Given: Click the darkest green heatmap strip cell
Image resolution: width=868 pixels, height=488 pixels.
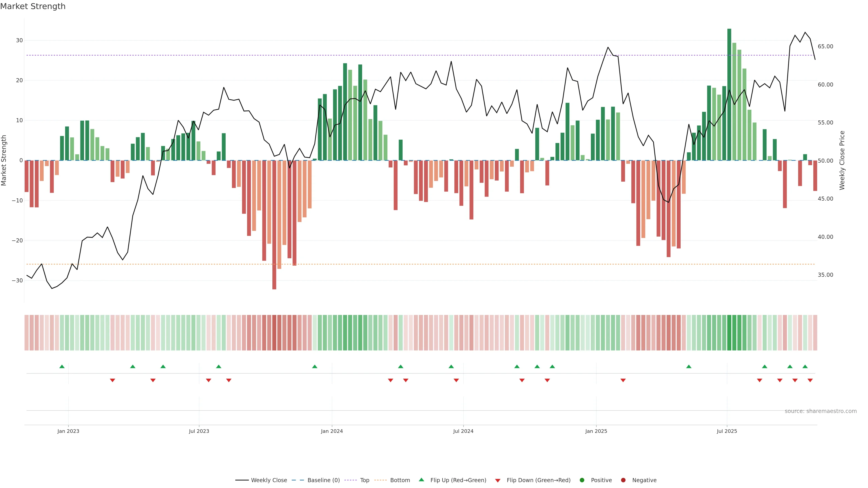Looking at the screenshot, I should (729, 333).
